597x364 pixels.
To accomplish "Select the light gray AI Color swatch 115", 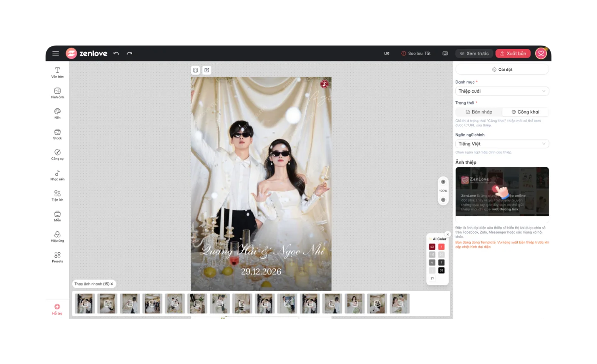I will click(x=432, y=255).
